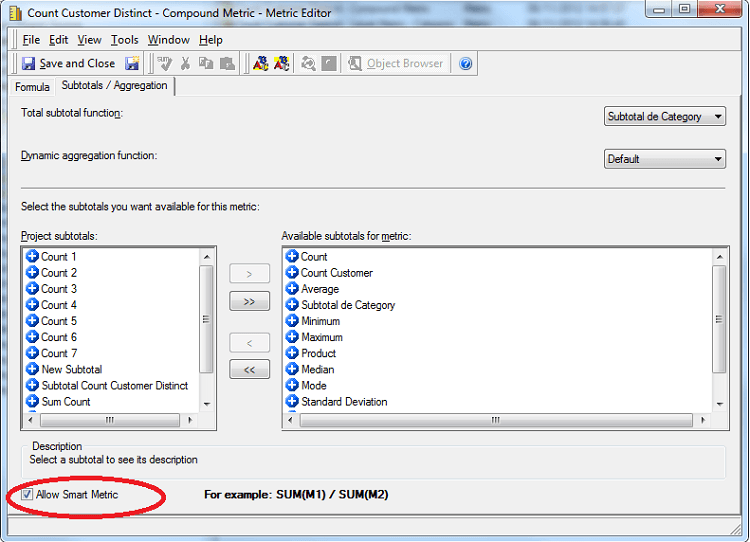Click the validate formula checkmark icon
Image resolution: width=750 pixels, height=542 pixels.
click(x=165, y=63)
